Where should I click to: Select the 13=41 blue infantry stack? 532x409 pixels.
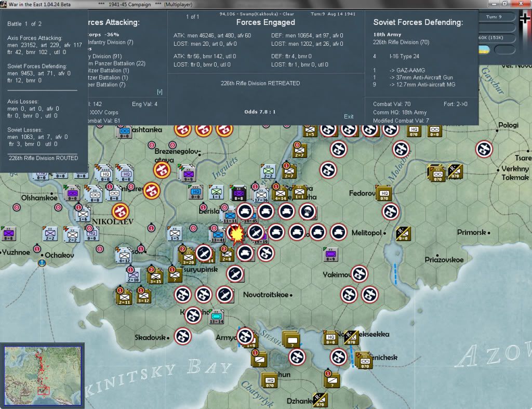218,234
